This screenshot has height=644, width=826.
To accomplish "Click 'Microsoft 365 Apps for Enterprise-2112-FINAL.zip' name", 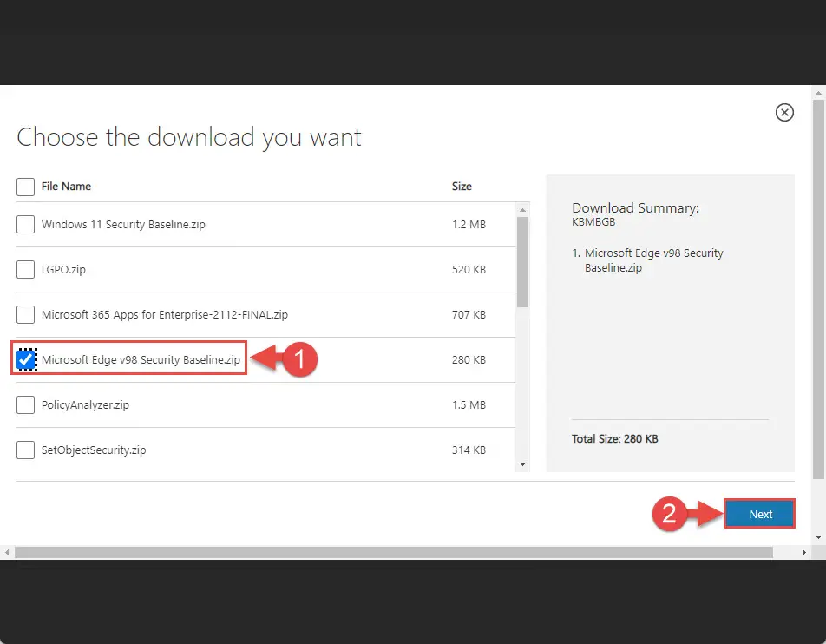I will click(165, 314).
